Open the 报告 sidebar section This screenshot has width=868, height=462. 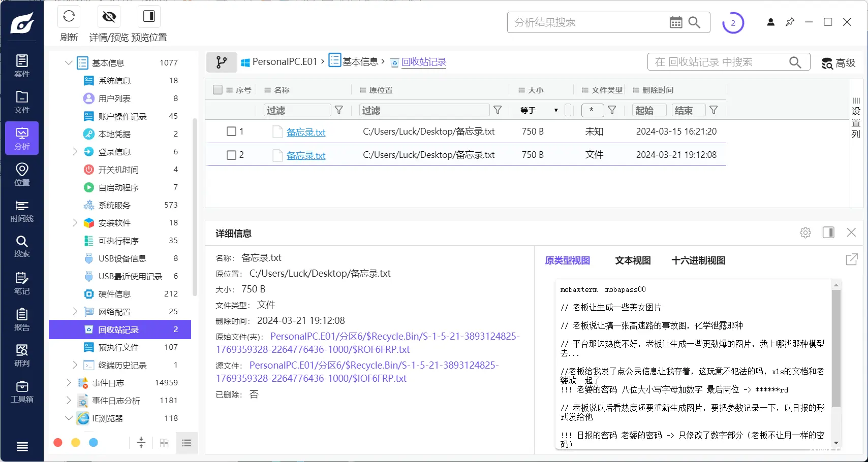pos(22,319)
